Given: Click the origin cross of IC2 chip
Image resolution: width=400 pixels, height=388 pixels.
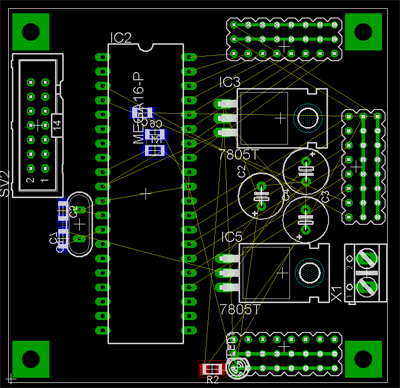Looking at the screenshot, I should coord(146,194).
